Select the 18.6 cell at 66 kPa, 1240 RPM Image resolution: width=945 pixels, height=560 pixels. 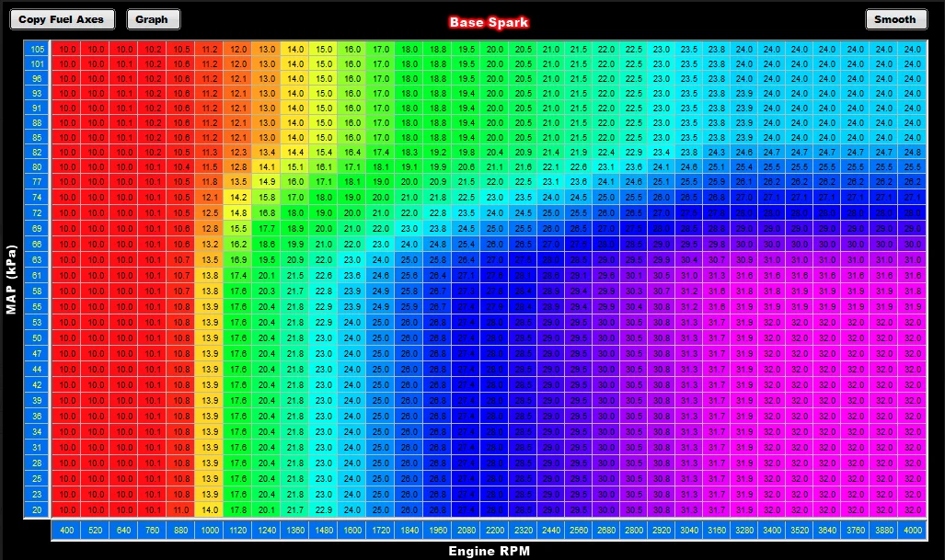[x=267, y=244]
